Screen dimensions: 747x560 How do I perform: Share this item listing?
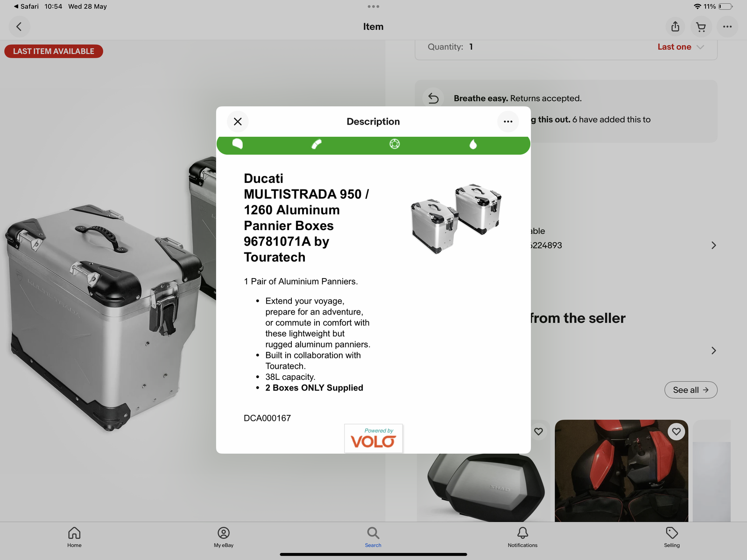point(675,27)
